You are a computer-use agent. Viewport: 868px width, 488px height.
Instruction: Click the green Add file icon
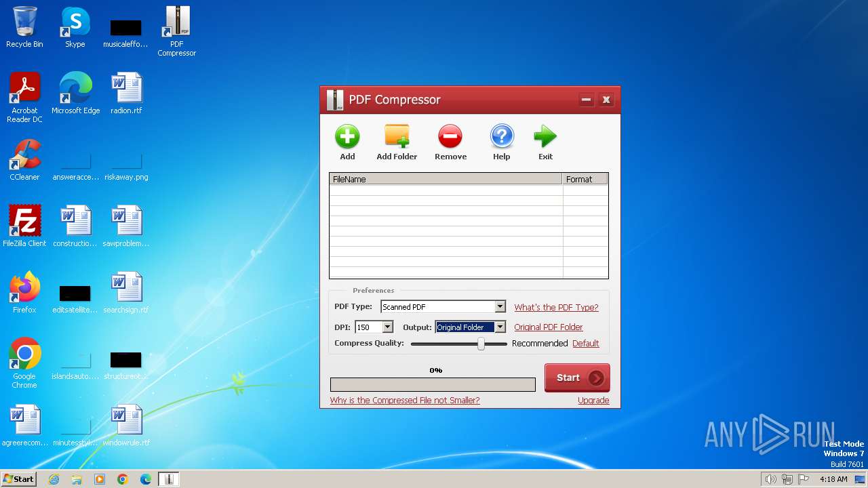click(347, 136)
